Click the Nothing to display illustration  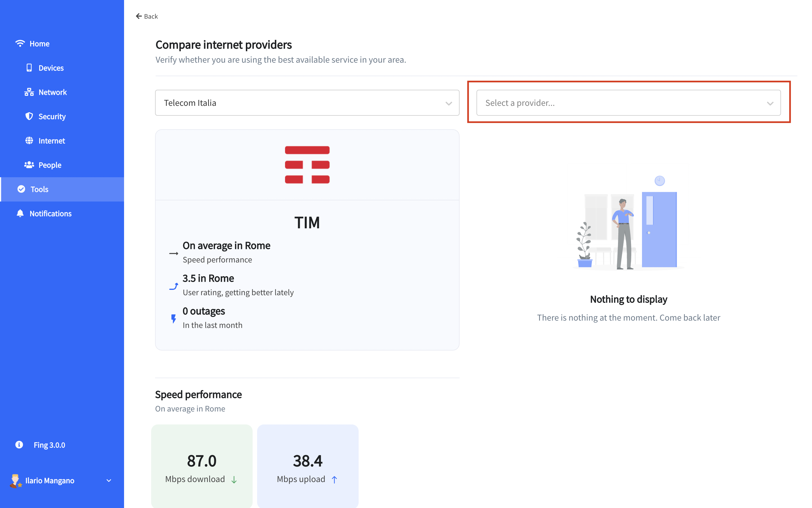tap(628, 222)
